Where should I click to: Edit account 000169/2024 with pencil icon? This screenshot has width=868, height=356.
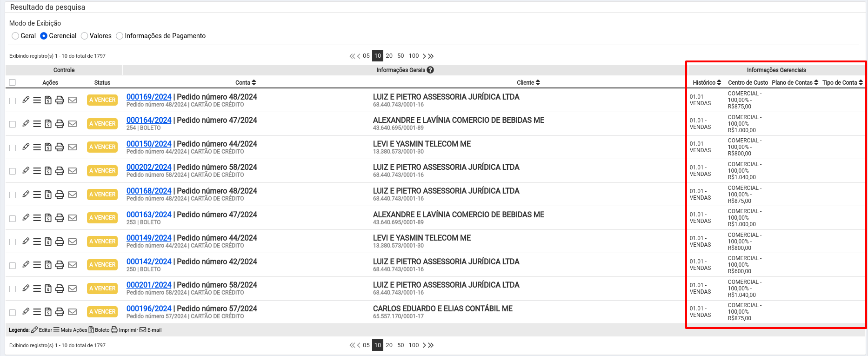(26, 100)
